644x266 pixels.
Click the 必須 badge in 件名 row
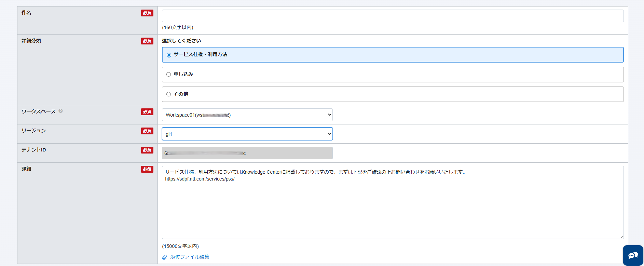tap(147, 13)
